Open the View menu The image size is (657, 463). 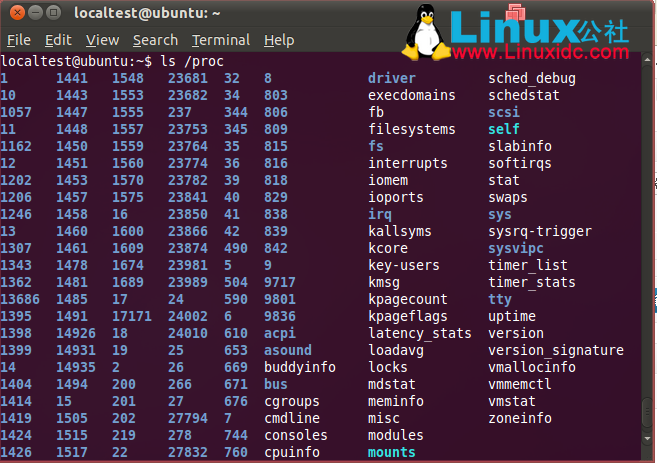click(x=103, y=40)
